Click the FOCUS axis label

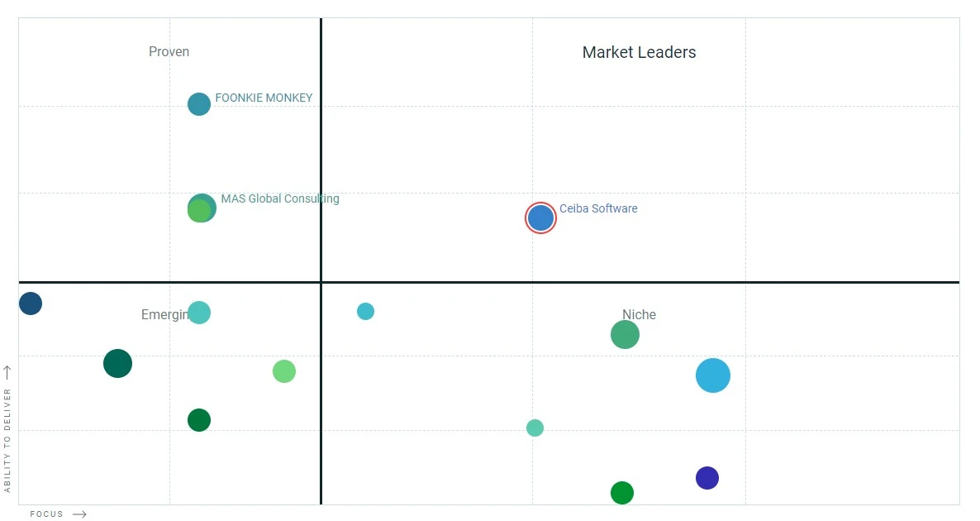click(47, 514)
